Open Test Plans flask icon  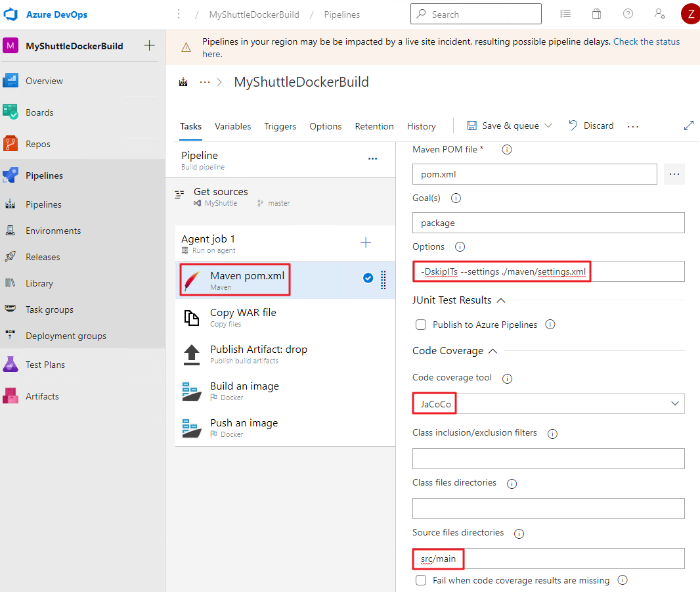(11, 365)
